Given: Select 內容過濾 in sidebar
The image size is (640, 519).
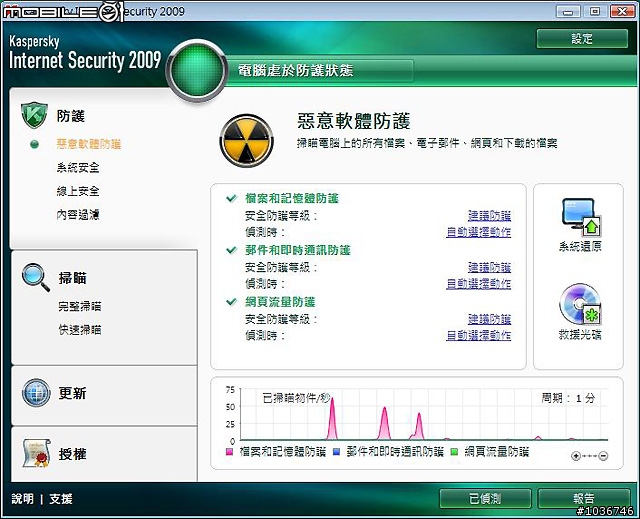Looking at the screenshot, I should (x=78, y=215).
